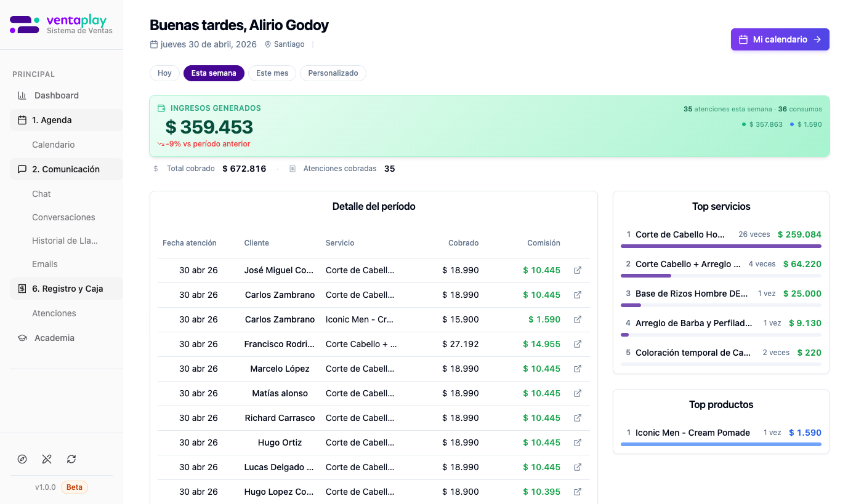
Task: Click Arreglo de Barba y Perfilad... service
Action: tap(694, 323)
